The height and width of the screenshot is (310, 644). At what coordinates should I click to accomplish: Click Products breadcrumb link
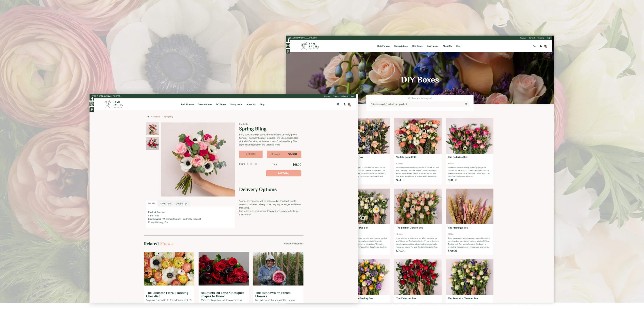(x=157, y=117)
